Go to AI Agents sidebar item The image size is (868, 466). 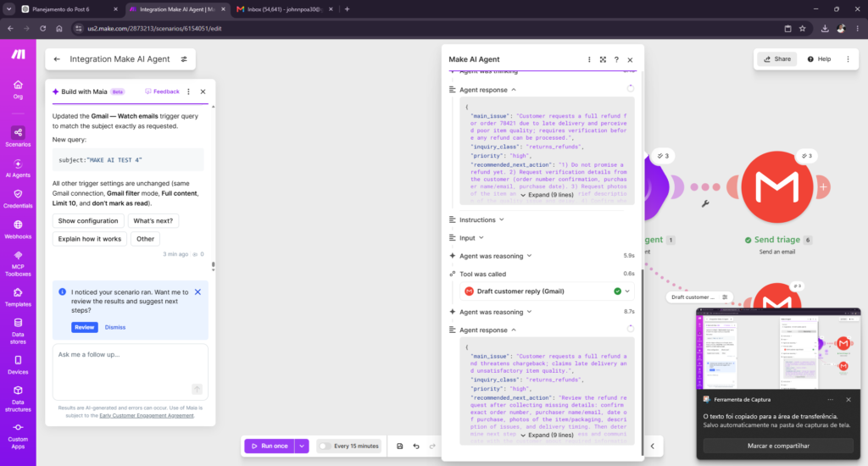coord(18,168)
